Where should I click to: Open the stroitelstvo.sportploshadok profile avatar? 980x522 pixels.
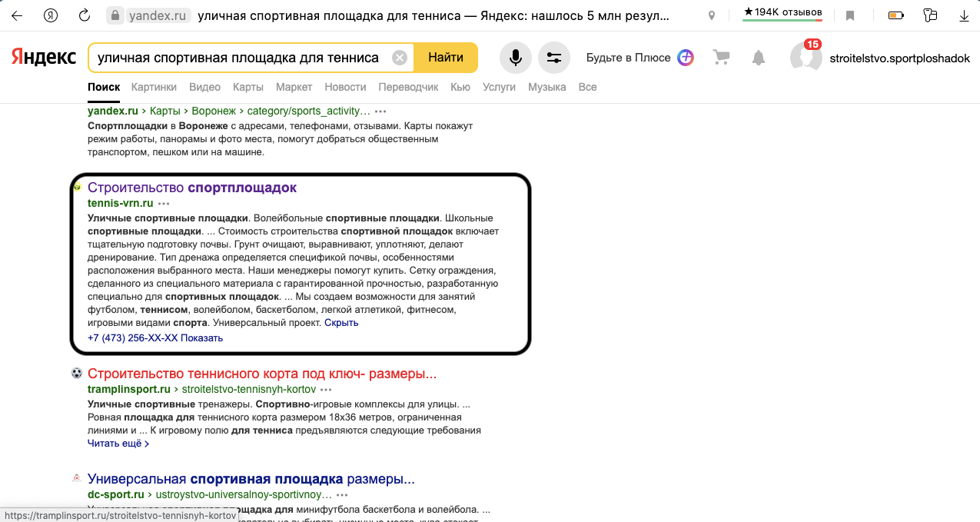click(805, 57)
